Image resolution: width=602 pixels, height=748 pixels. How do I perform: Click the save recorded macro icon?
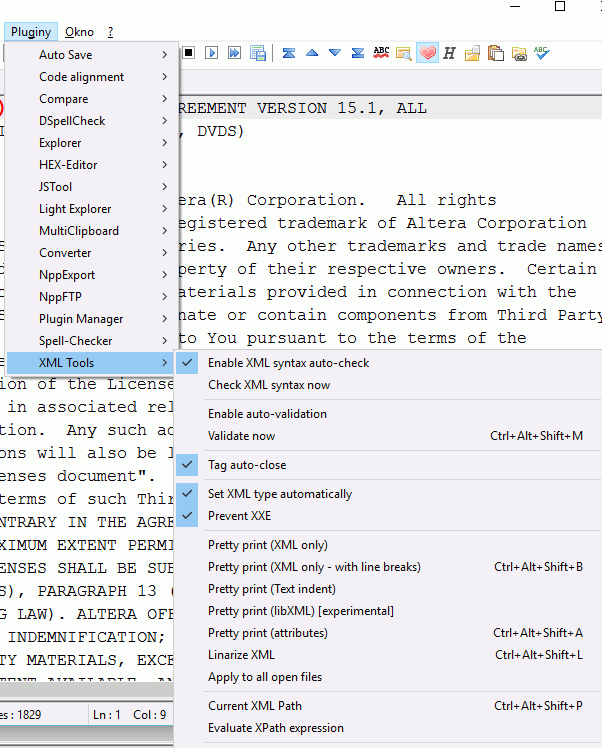[x=258, y=53]
